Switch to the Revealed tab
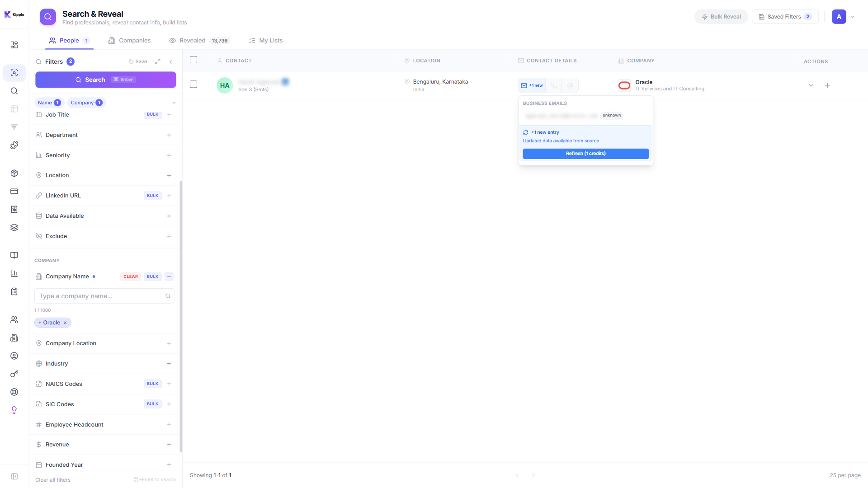Screen dimensions: 868x488 click(199, 41)
